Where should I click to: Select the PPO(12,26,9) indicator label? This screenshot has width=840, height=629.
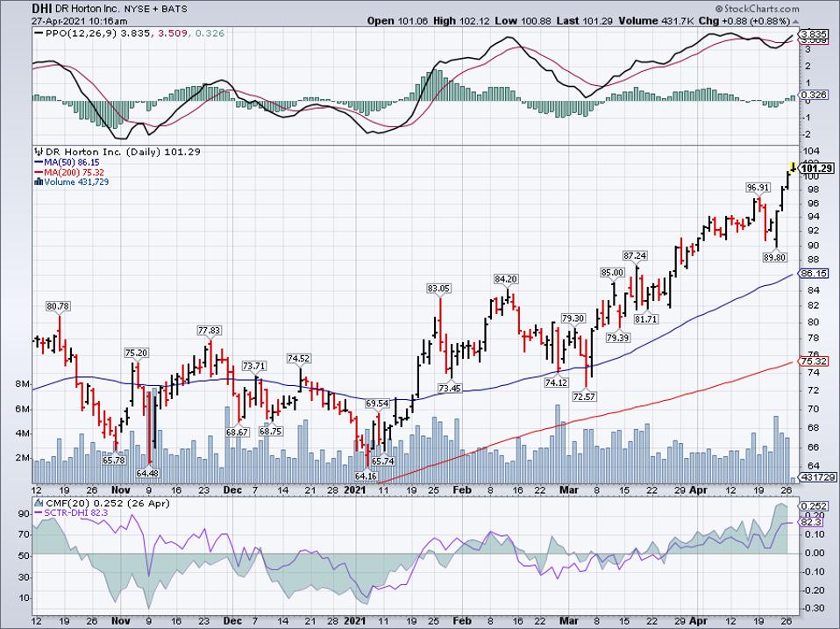click(82, 33)
